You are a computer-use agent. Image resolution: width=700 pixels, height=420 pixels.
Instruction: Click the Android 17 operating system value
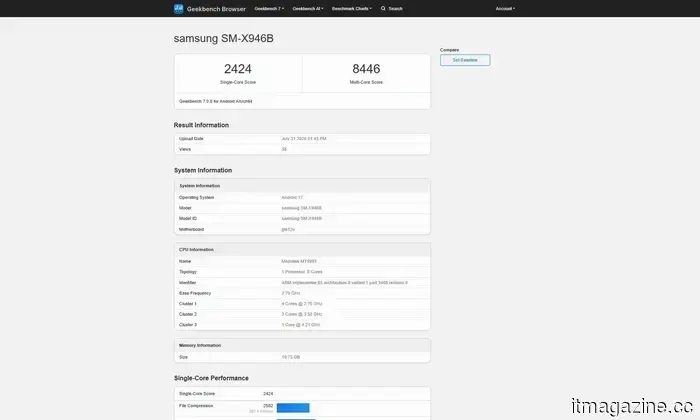coord(292,197)
